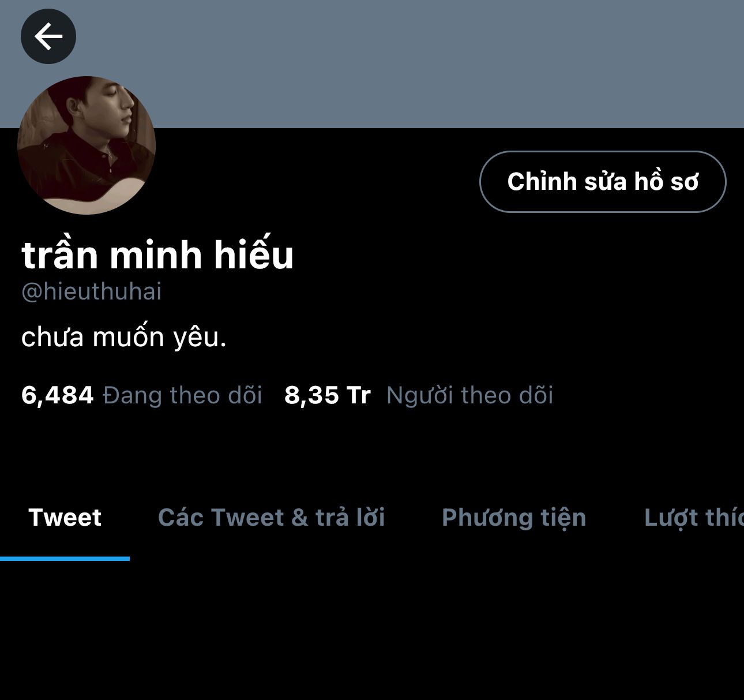The width and height of the screenshot is (744, 700).
Task: Go back using the arrow icon
Action: tap(48, 36)
